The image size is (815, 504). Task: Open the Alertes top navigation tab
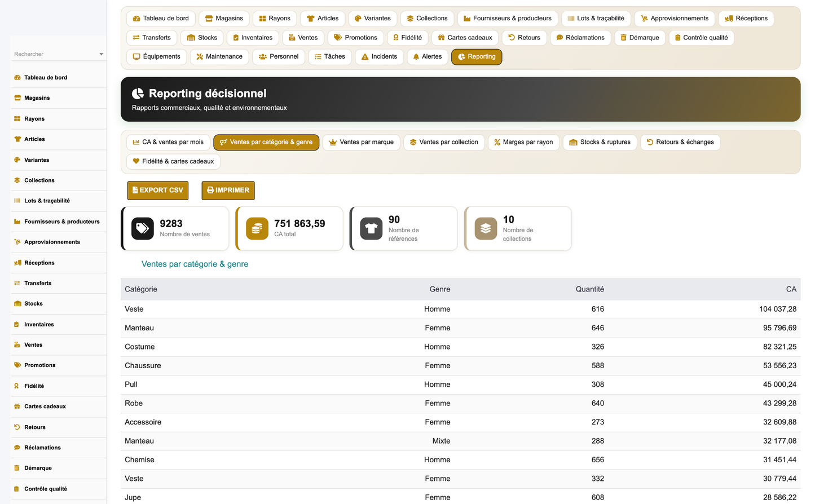coord(428,57)
